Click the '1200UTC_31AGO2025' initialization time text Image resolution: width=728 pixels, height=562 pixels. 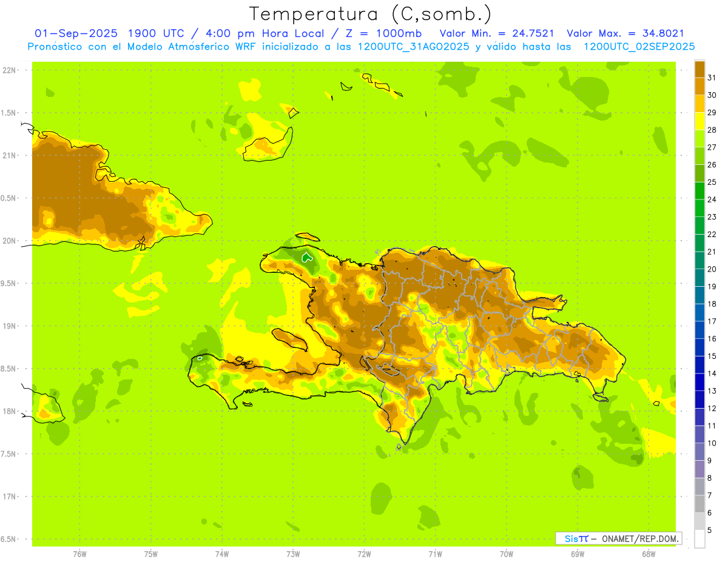[x=413, y=47]
